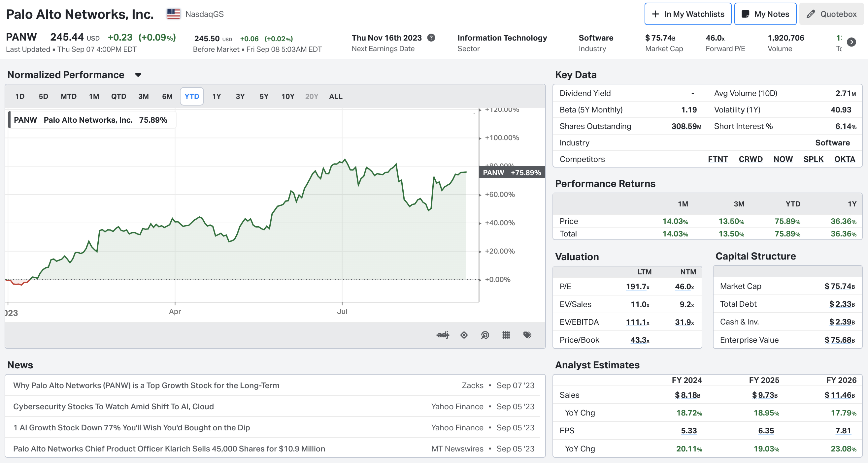Click FY 2025 EPS estimate 6.35

click(766, 431)
